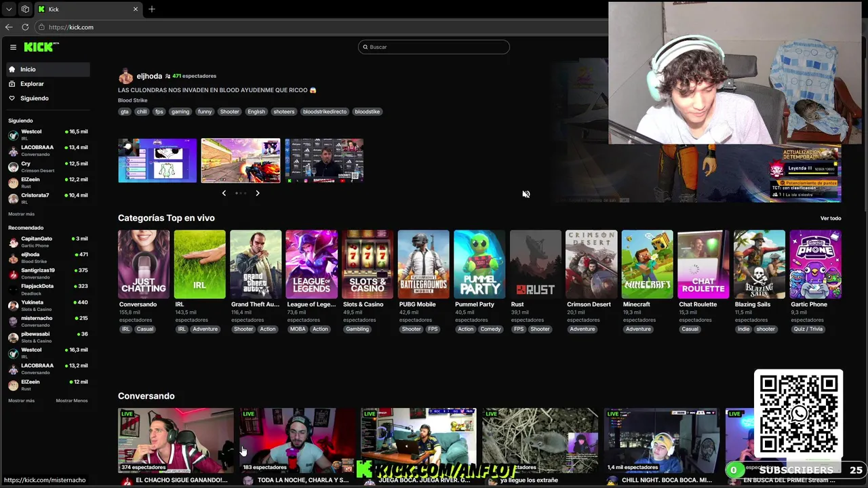Select the shooter game carousel thumbnail
Viewport: 868px width, 488px height.
coord(241,161)
